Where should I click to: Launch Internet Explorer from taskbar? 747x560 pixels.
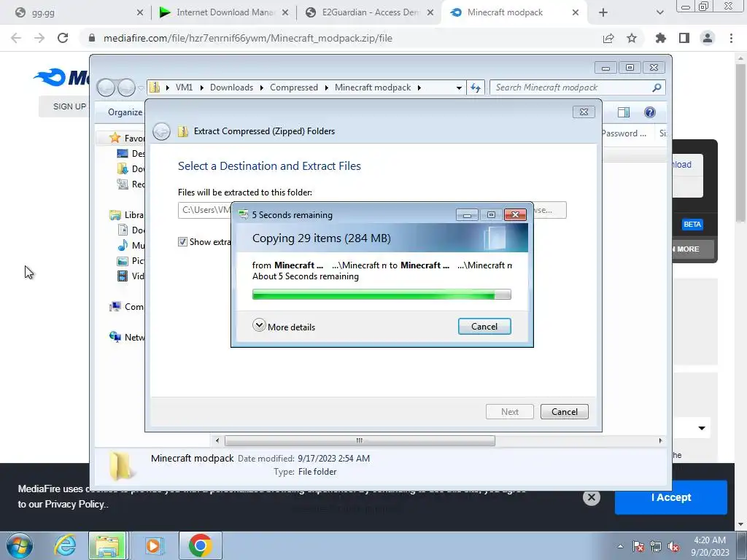[64, 545]
